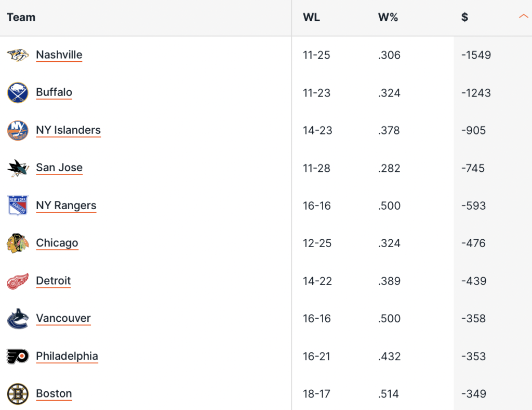Click the Boston Bruins logo icon
The height and width of the screenshot is (410, 532).
pyautogui.click(x=18, y=394)
